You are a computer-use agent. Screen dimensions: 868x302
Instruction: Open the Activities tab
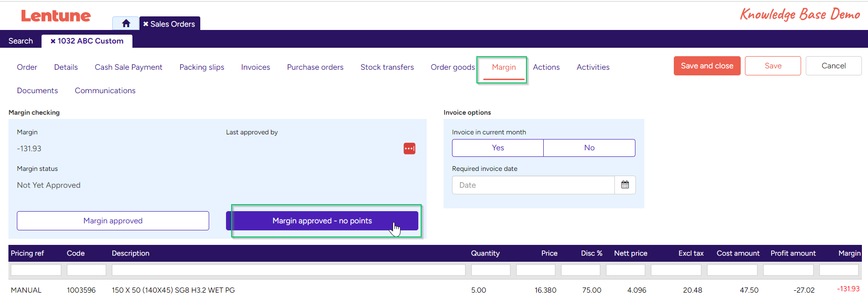(x=593, y=67)
